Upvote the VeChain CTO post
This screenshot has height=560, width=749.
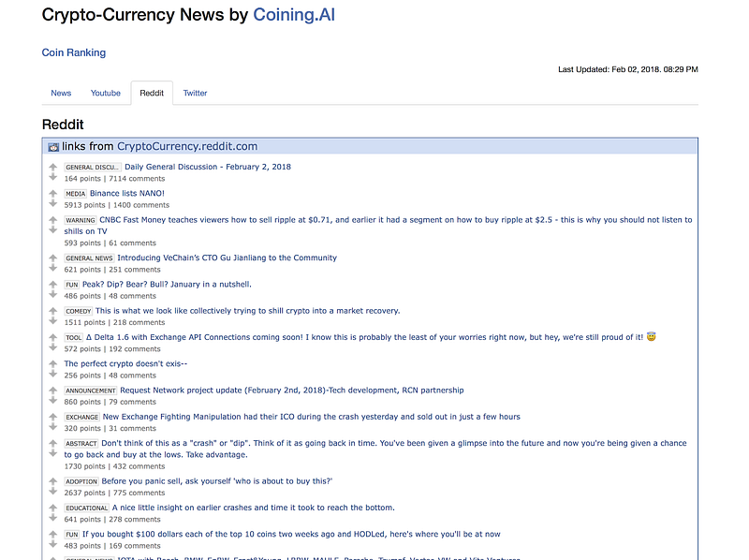(53, 258)
